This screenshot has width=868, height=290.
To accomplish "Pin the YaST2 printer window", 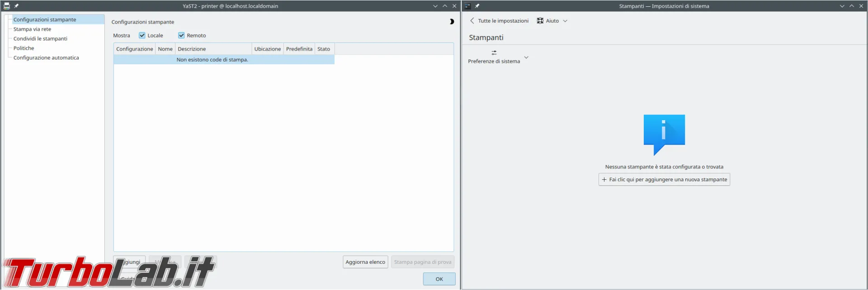I will tap(16, 6).
